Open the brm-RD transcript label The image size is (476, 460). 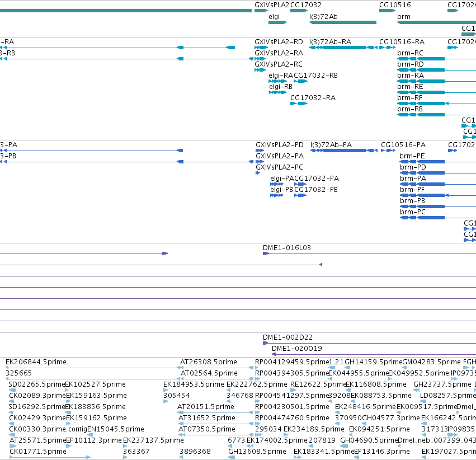[411, 64]
